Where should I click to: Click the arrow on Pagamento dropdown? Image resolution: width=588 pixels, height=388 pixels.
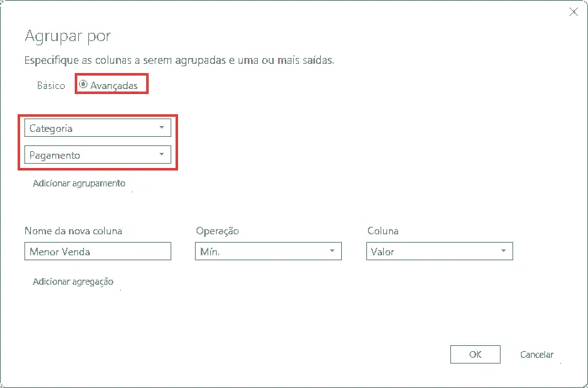tap(161, 154)
